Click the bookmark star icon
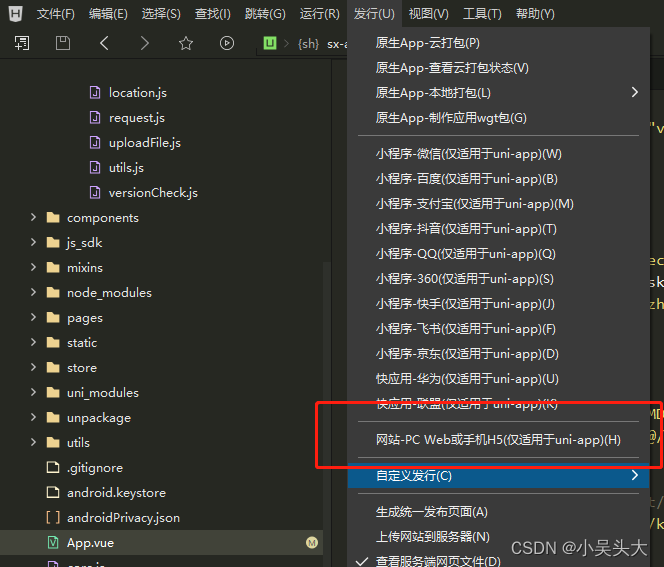664x567 pixels. click(185, 43)
